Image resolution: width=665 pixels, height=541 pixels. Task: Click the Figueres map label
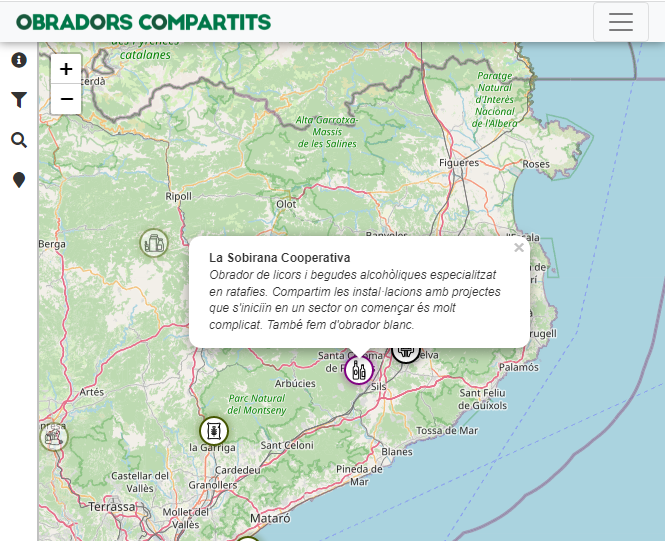(459, 163)
